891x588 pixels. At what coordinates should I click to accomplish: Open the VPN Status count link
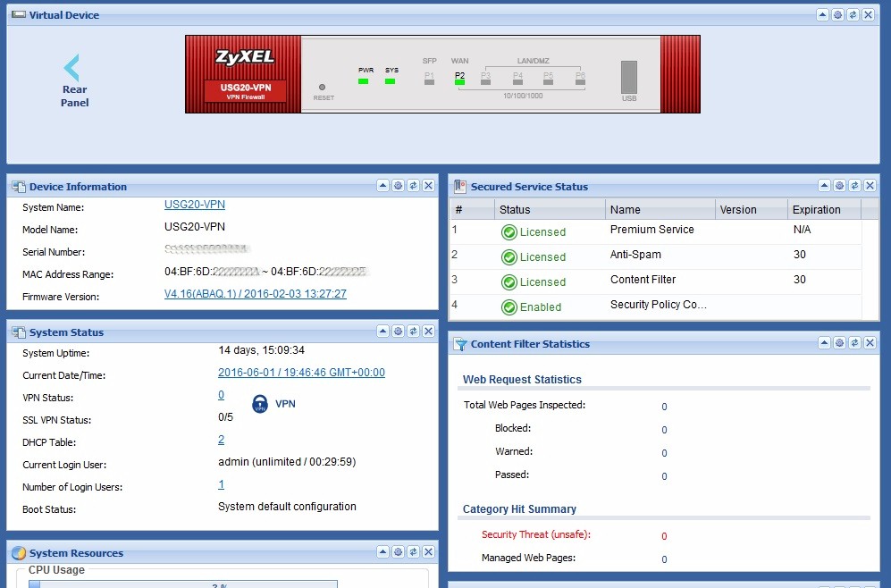pyautogui.click(x=221, y=395)
